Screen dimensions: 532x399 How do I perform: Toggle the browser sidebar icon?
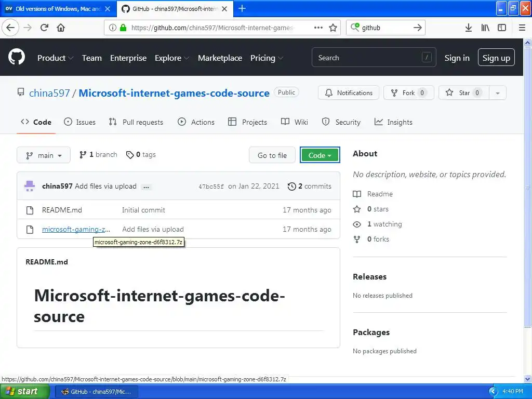pos(502,28)
